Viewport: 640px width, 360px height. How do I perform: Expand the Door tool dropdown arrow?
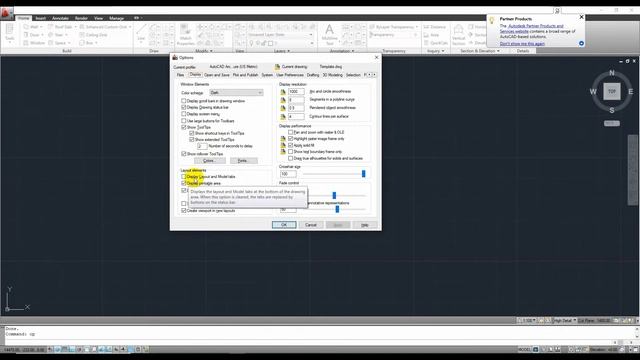pos(42,35)
